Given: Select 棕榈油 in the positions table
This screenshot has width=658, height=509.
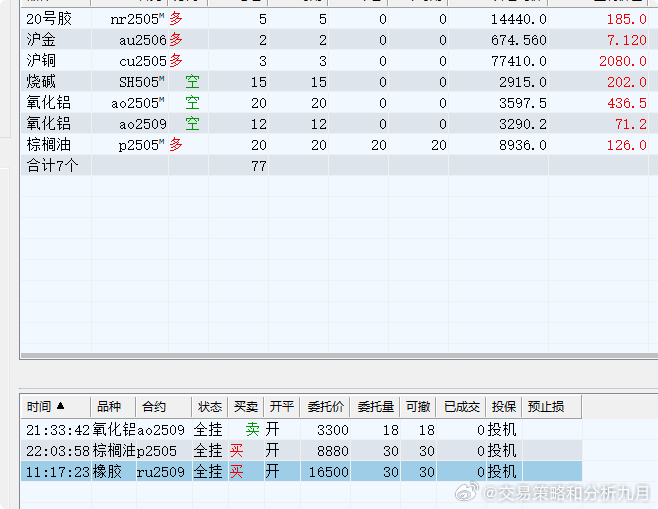Looking at the screenshot, I should point(49,145).
